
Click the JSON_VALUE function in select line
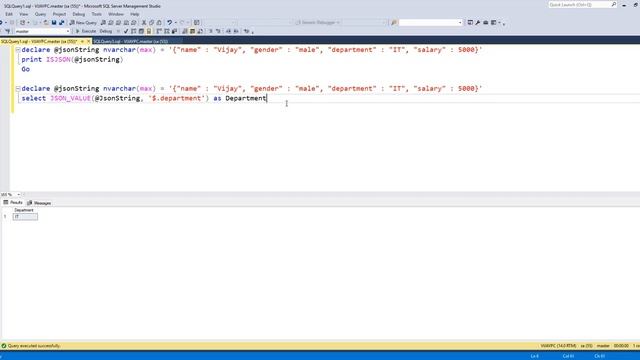pos(70,98)
